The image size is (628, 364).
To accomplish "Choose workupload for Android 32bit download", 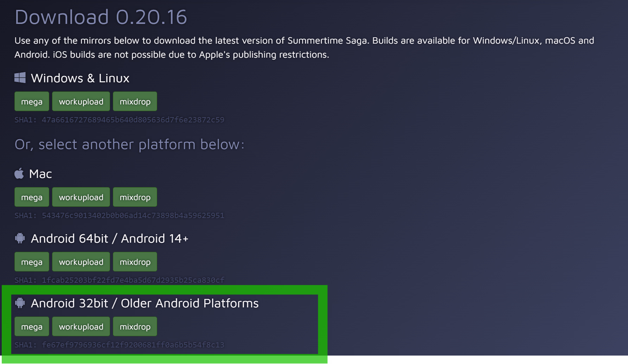I will pyautogui.click(x=81, y=326).
